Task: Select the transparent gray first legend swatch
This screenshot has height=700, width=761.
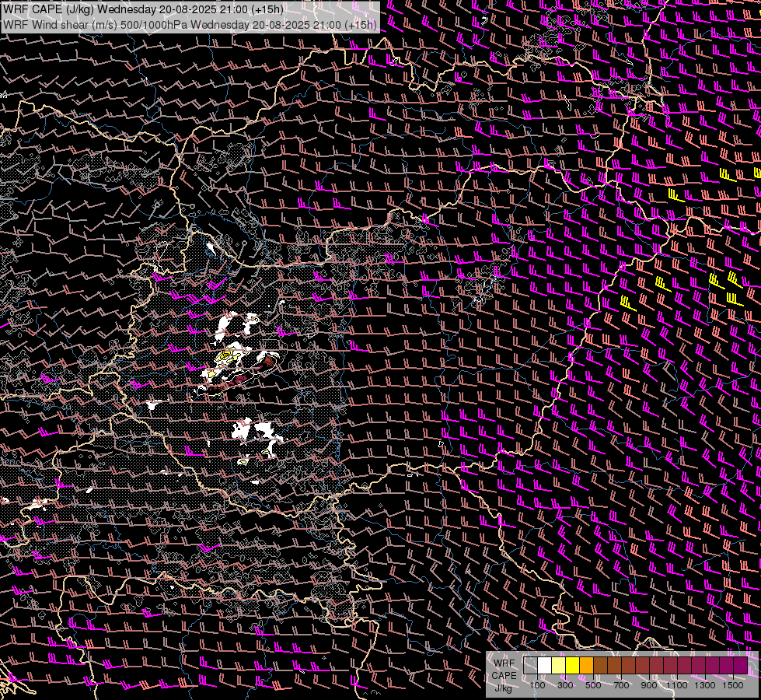Action: point(530,666)
